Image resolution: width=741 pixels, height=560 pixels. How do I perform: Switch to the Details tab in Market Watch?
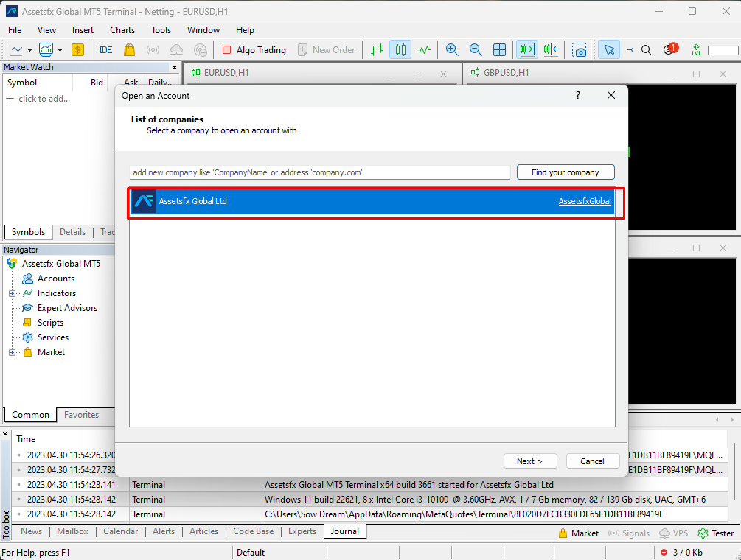coord(72,232)
